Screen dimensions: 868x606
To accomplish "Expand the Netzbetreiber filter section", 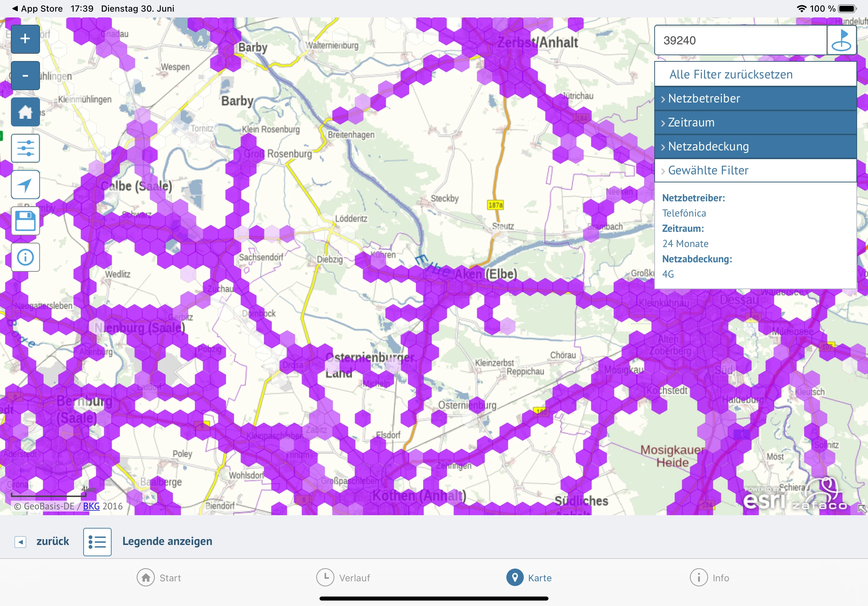I will (755, 98).
